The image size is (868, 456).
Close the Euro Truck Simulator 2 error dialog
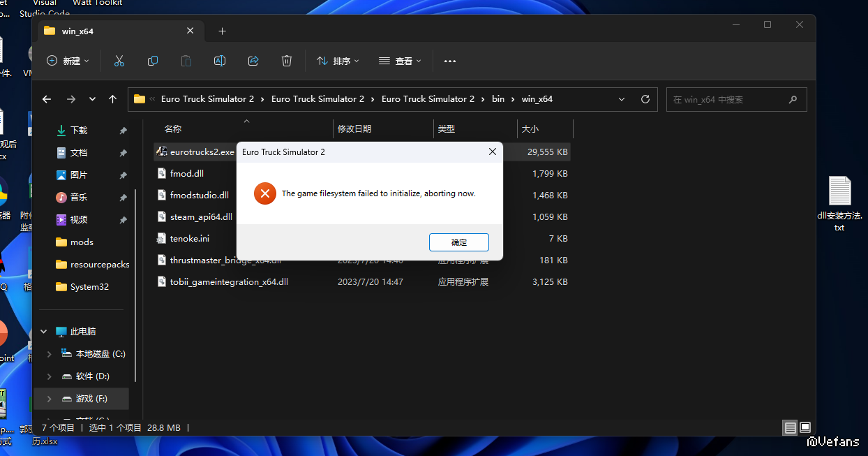point(492,152)
